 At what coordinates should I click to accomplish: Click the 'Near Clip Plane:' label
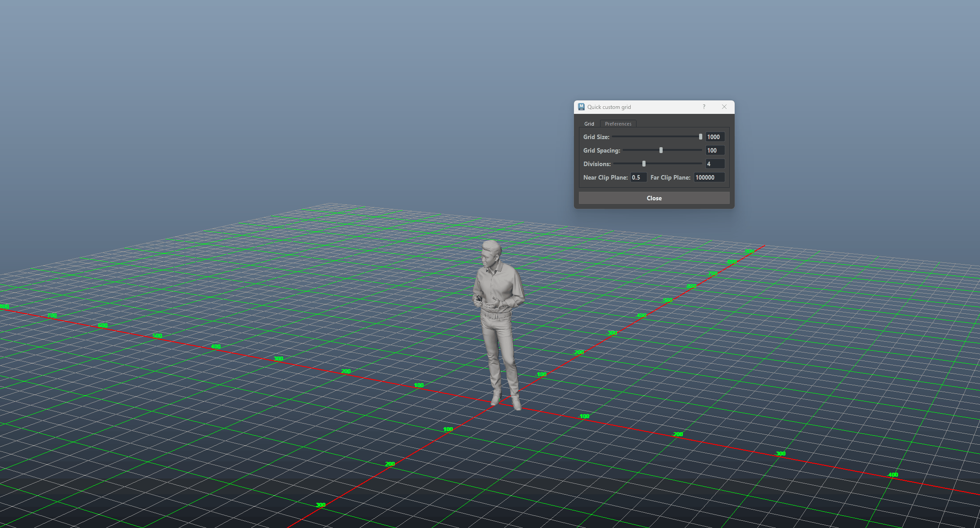605,177
